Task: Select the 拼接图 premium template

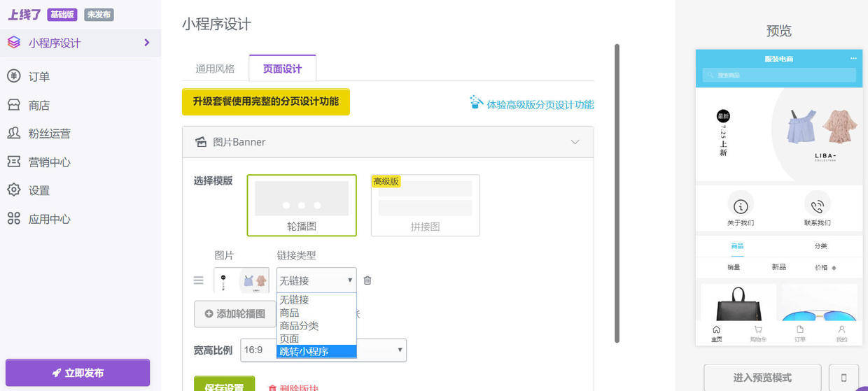Action: click(x=425, y=205)
